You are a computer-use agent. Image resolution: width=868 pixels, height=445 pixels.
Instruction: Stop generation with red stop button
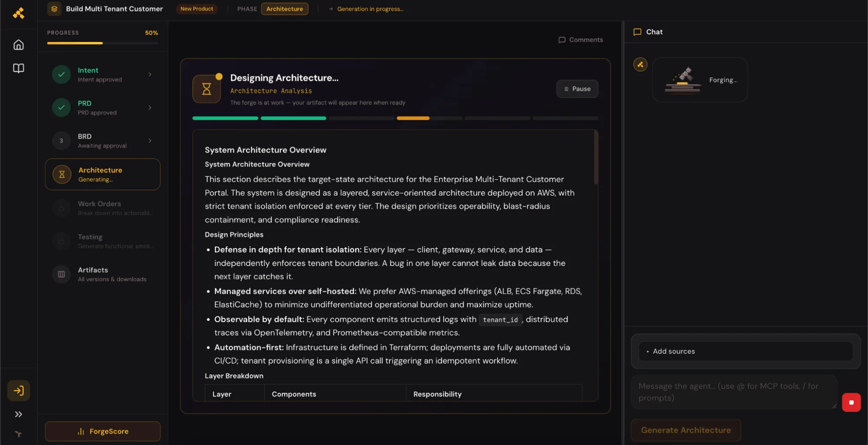[851, 402]
